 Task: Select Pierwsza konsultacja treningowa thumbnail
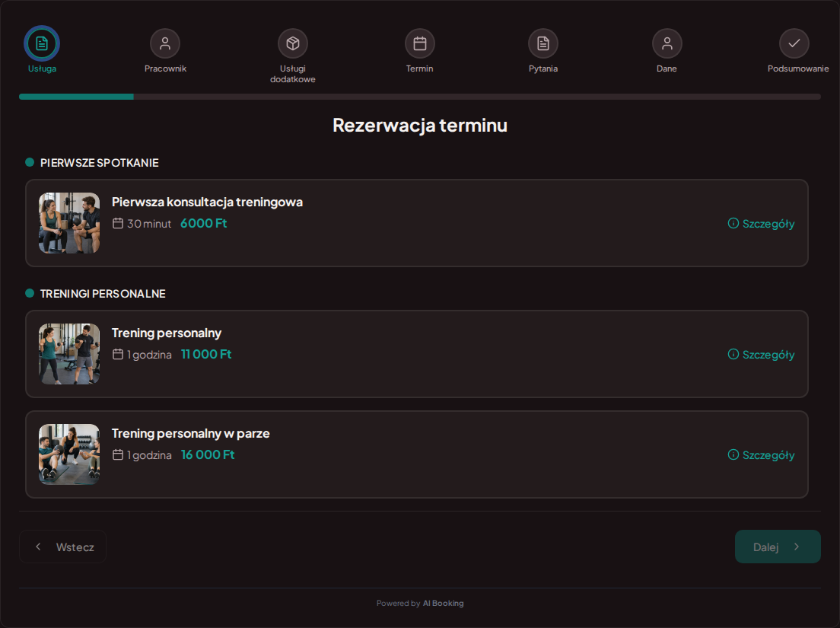point(69,223)
